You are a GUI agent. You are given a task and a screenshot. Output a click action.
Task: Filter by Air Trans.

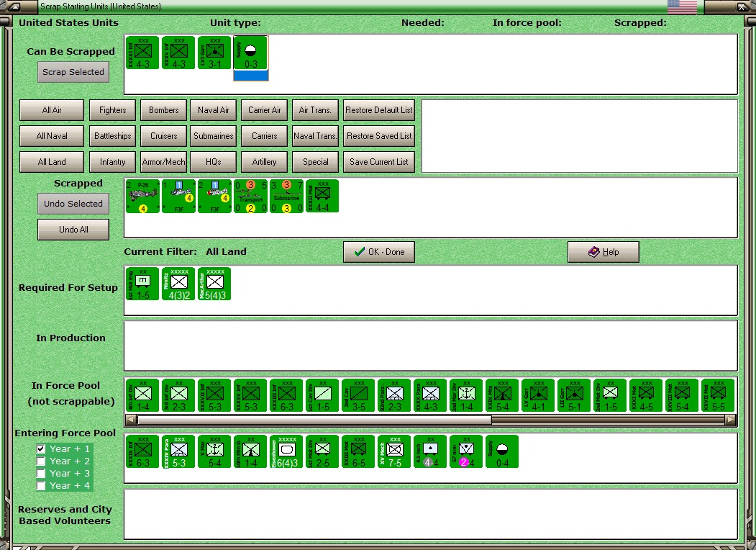click(315, 110)
